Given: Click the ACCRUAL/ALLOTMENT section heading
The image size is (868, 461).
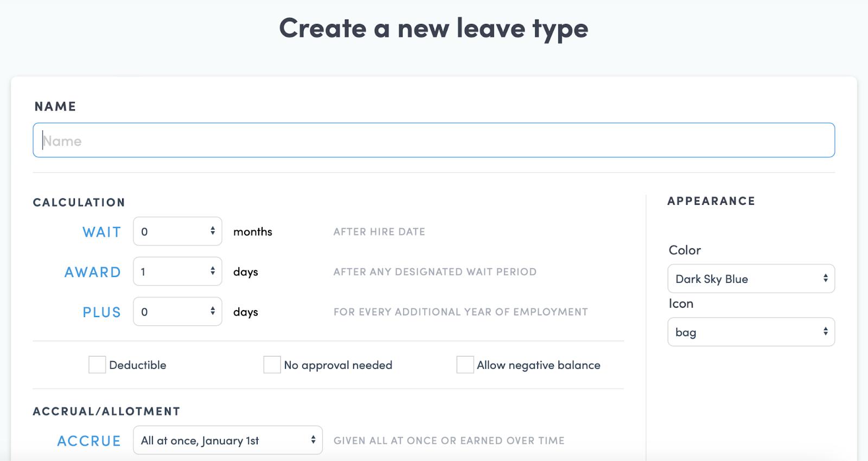Looking at the screenshot, I should pyautogui.click(x=106, y=412).
